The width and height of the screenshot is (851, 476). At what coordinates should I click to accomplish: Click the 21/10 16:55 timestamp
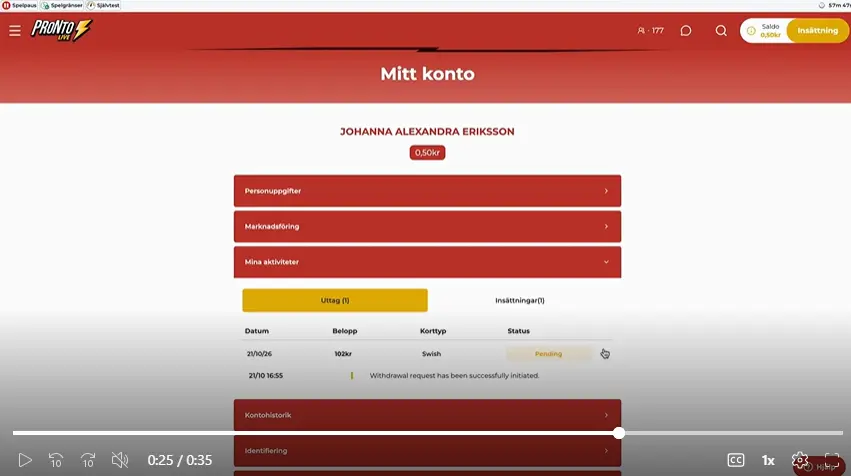[x=265, y=376]
